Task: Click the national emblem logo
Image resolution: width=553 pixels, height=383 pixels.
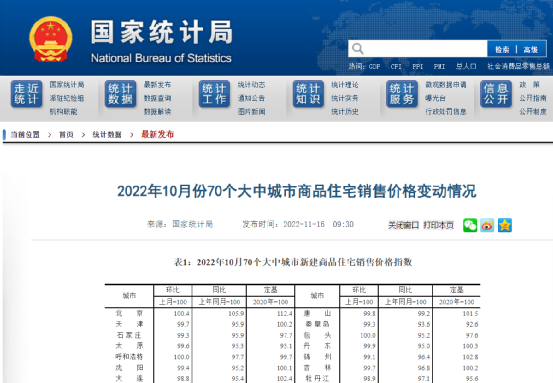Action: pos(51,39)
